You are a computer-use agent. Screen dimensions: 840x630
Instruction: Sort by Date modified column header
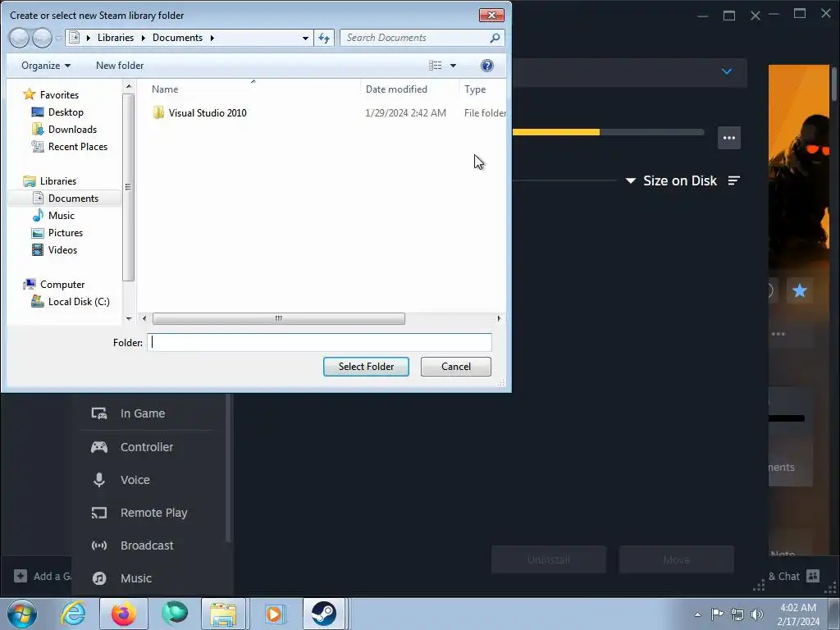[396, 89]
